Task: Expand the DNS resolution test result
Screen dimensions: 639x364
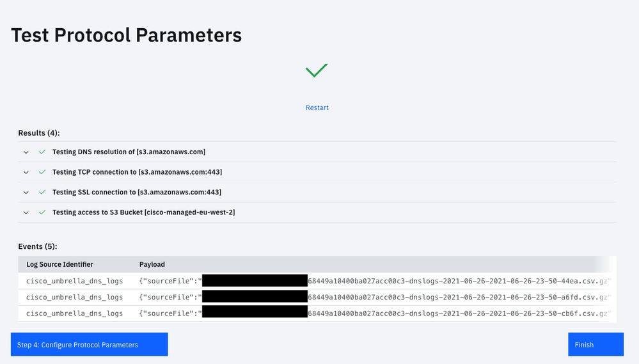Action: (x=26, y=152)
